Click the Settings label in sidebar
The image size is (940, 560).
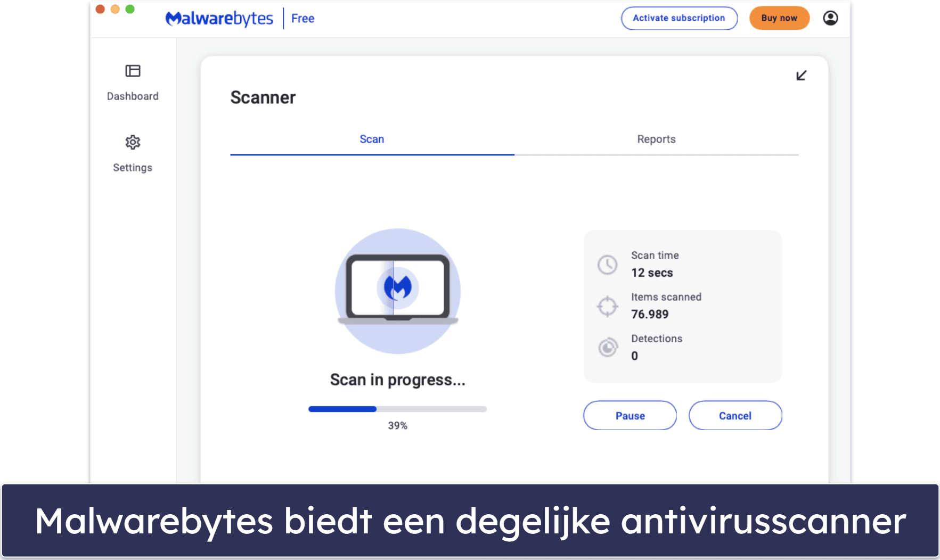(x=133, y=168)
